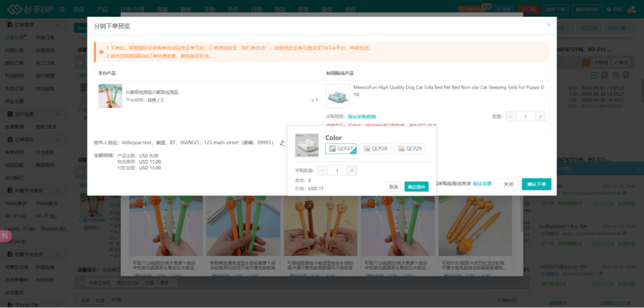Viewport: 644px width, 308px height.
Task: Decrease 数量 with the minus button in product row
Action: pyautogui.click(x=511, y=117)
